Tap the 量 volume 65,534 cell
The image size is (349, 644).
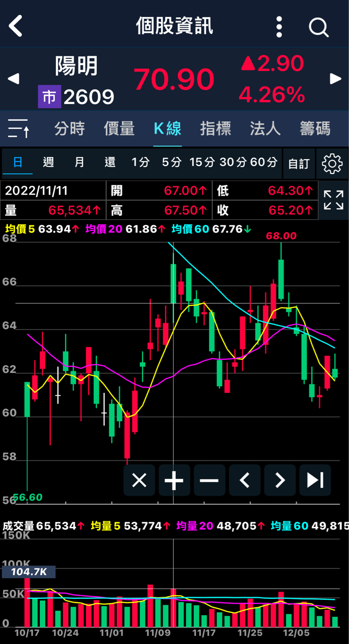point(53,210)
